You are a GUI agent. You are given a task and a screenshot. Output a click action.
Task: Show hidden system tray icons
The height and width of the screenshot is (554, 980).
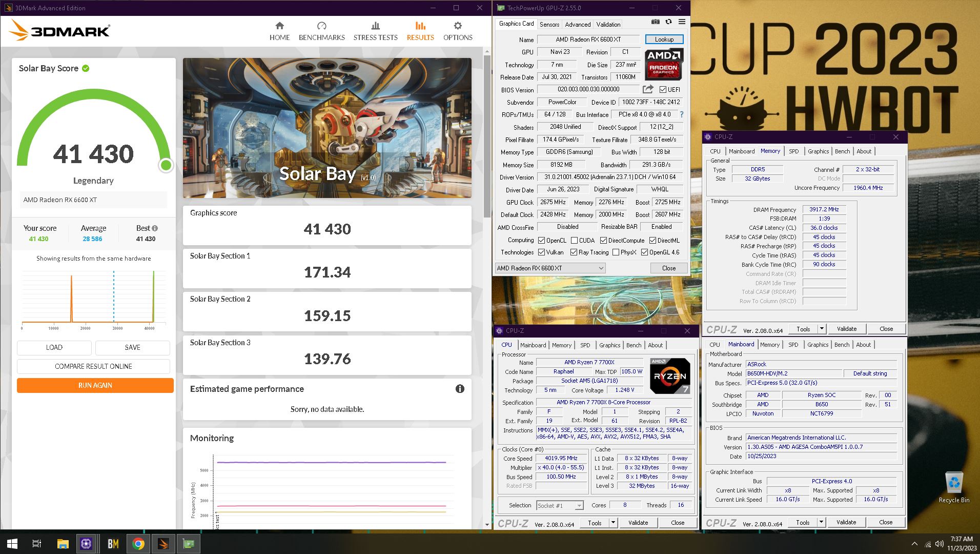tap(914, 544)
